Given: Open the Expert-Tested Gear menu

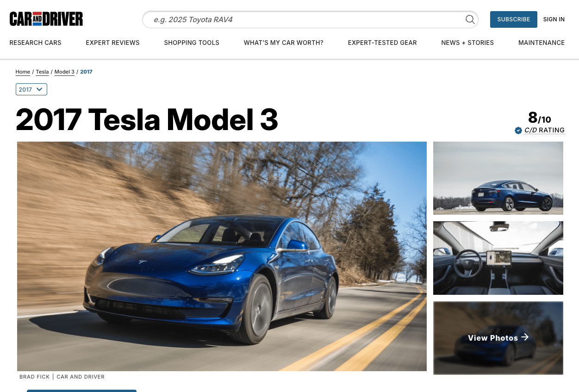Looking at the screenshot, I should (x=382, y=43).
